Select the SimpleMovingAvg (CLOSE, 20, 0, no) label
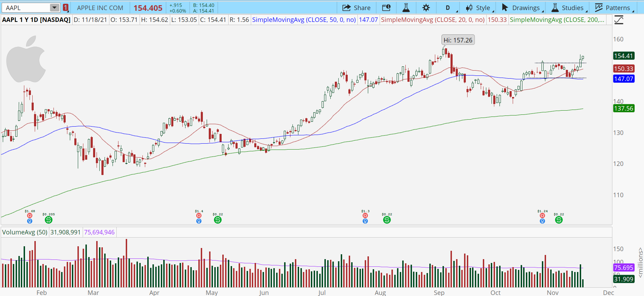The image size is (644, 296). (433, 20)
